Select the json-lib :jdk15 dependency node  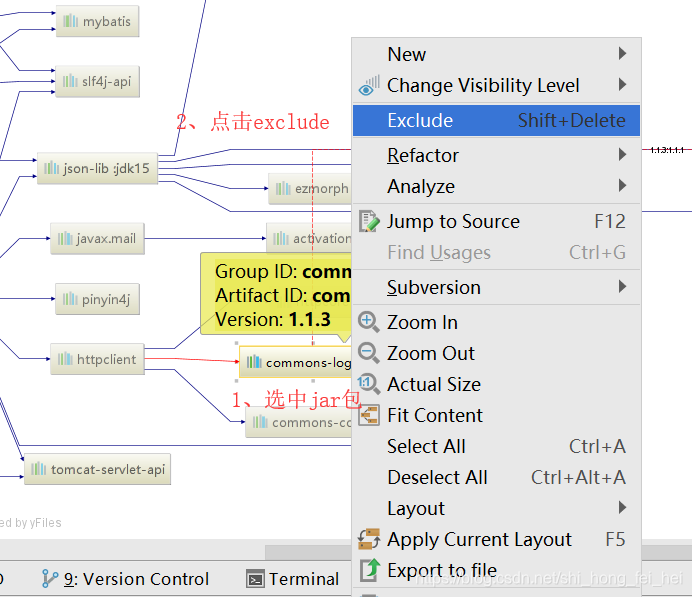point(98,168)
